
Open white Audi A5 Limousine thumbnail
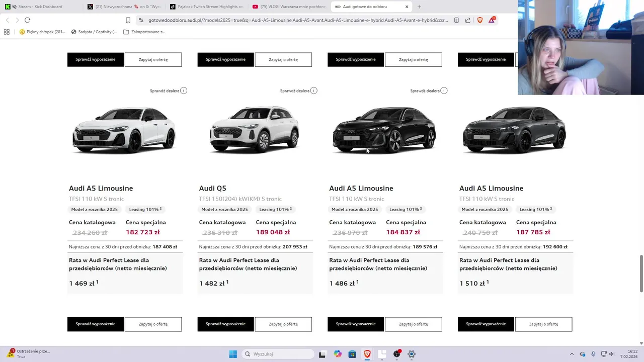coord(124,130)
